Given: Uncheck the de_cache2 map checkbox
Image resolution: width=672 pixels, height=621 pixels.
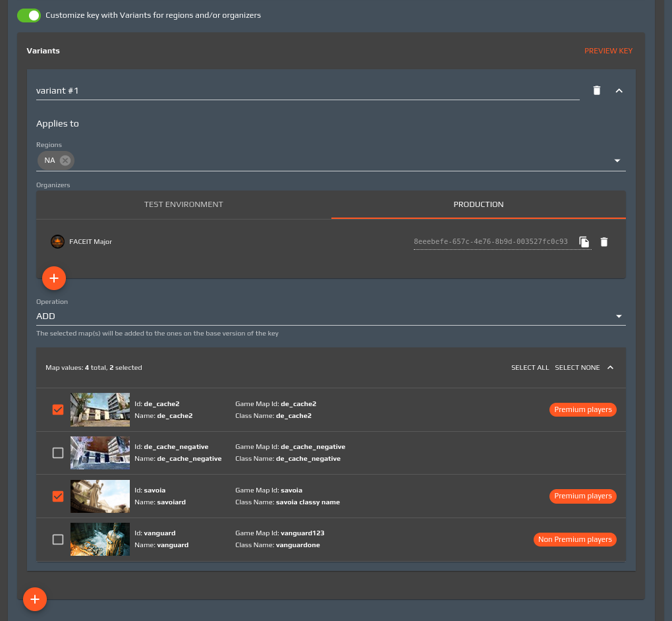Looking at the screenshot, I should click(x=58, y=409).
